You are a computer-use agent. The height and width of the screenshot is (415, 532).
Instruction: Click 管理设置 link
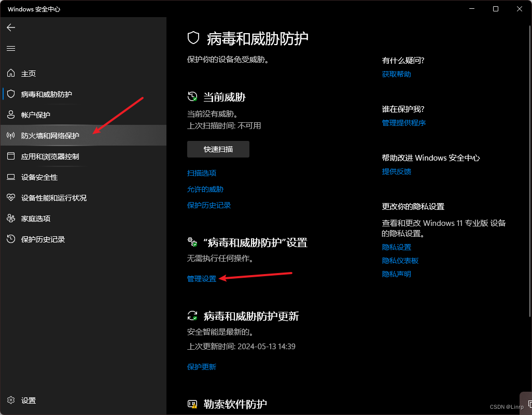click(x=202, y=279)
